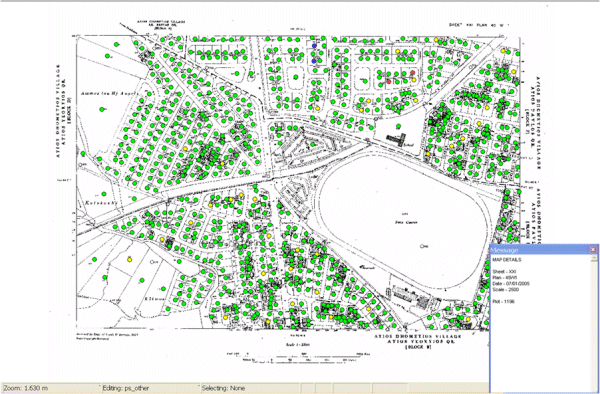The height and width of the screenshot is (394, 600).
Task: Click the Scale - 2500 line
Action: (505, 290)
